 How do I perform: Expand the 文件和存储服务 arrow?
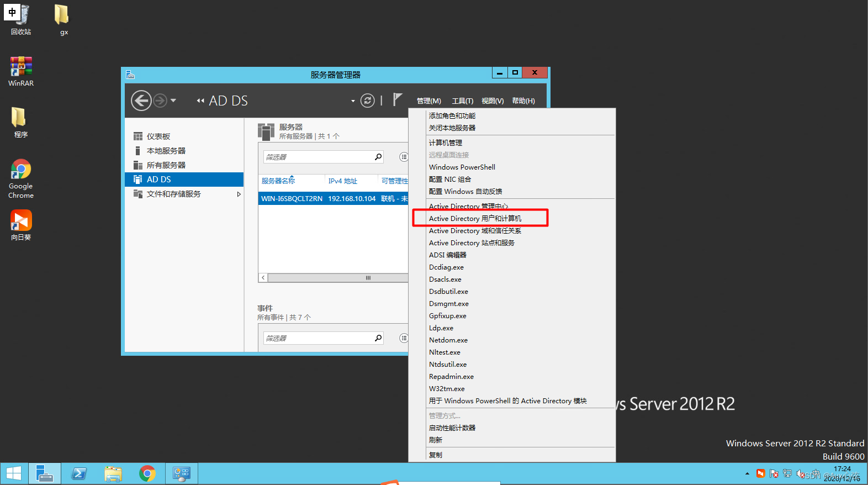[239, 194]
